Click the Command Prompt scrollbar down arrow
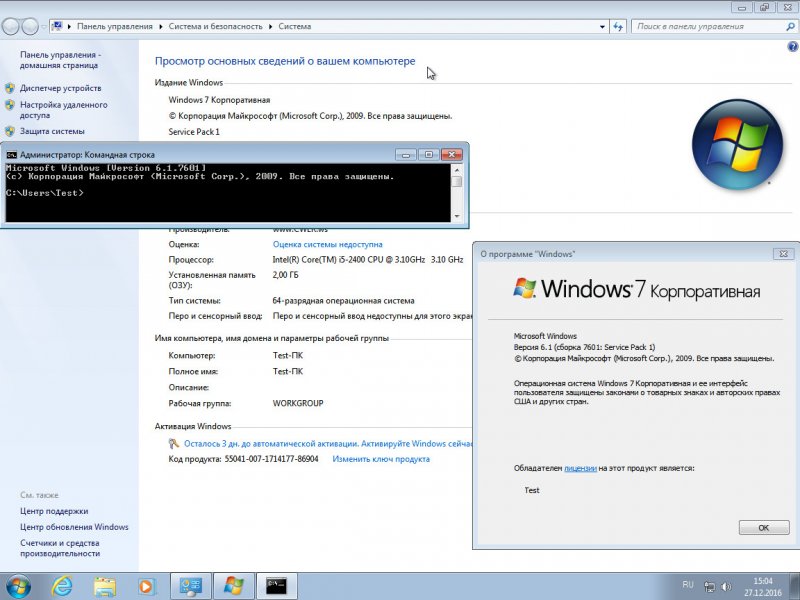 coord(457,216)
